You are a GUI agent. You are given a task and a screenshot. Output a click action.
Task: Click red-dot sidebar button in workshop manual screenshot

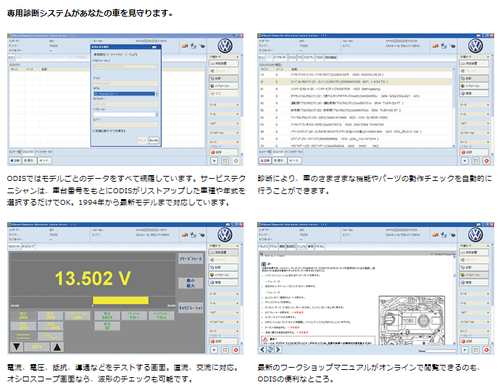(474, 341)
